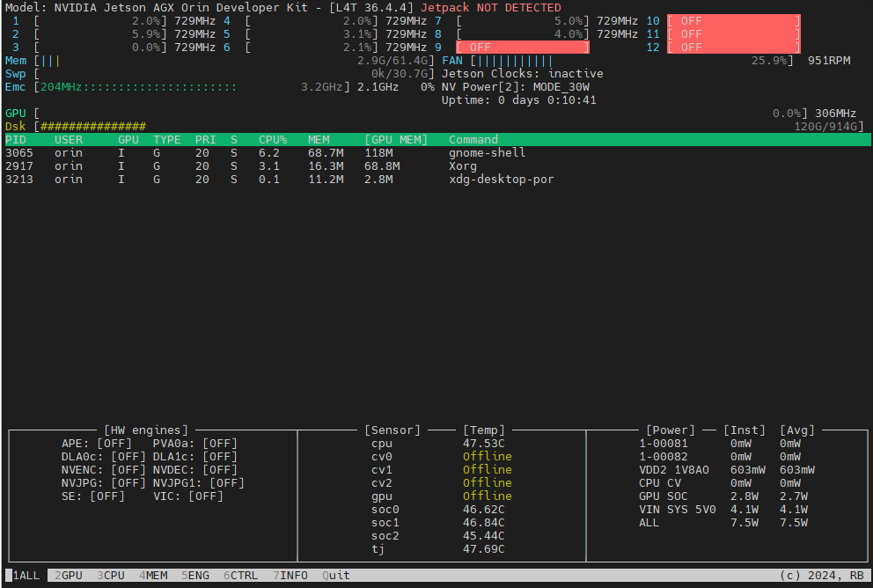The height and width of the screenshot is (588, 873).
Task: Click the NV Power[2]: MODE_30W text
Action: [515, 87]
